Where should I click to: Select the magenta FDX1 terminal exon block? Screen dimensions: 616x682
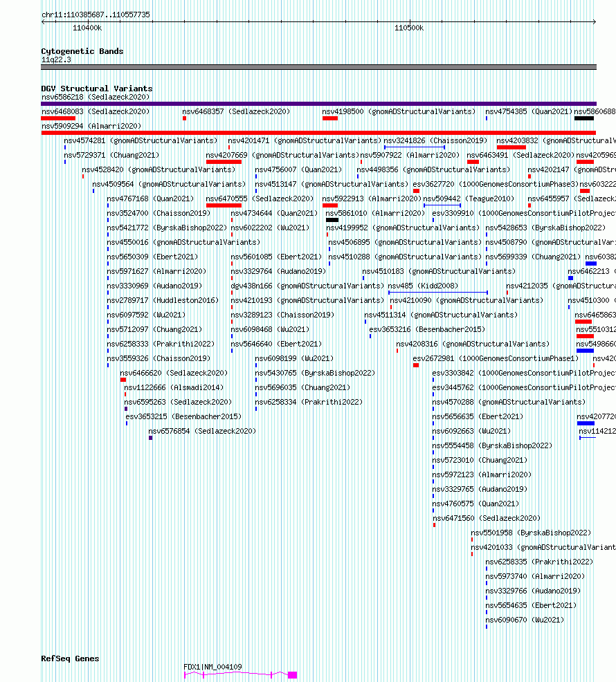(x=292, y=675)
